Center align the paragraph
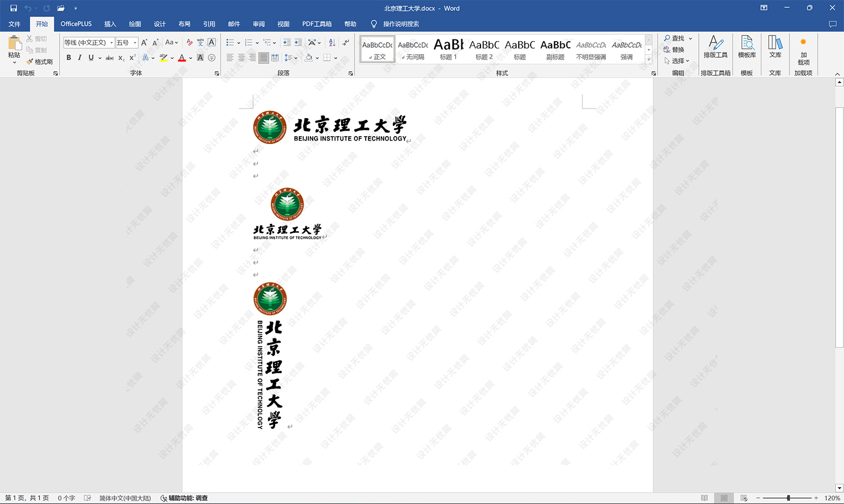 point(241,58)
